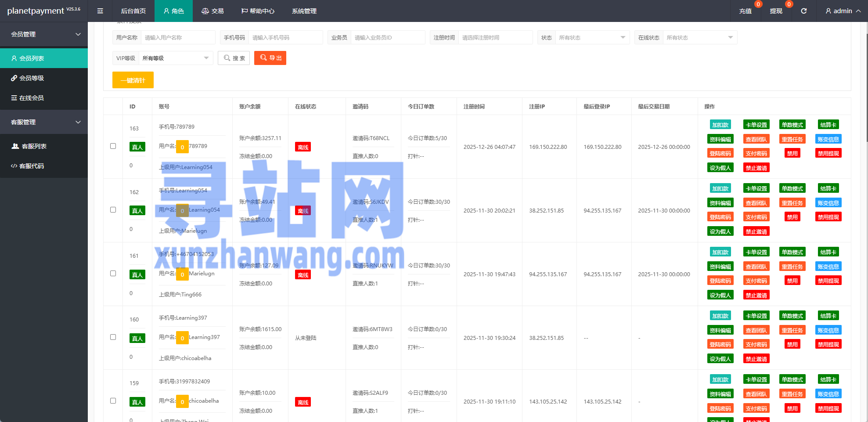
Task: Open 充值 with the red notification badge
Action: (x=746, y=11)
